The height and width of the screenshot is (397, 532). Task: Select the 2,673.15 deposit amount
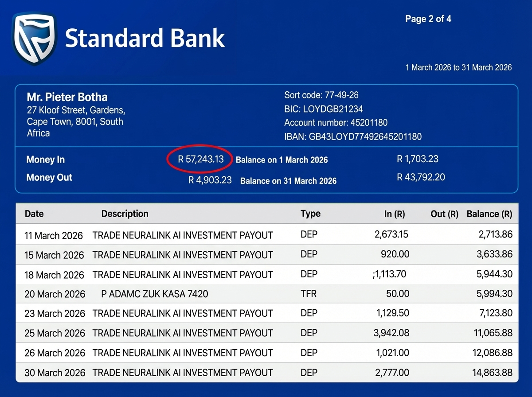[x=391, y=234]
